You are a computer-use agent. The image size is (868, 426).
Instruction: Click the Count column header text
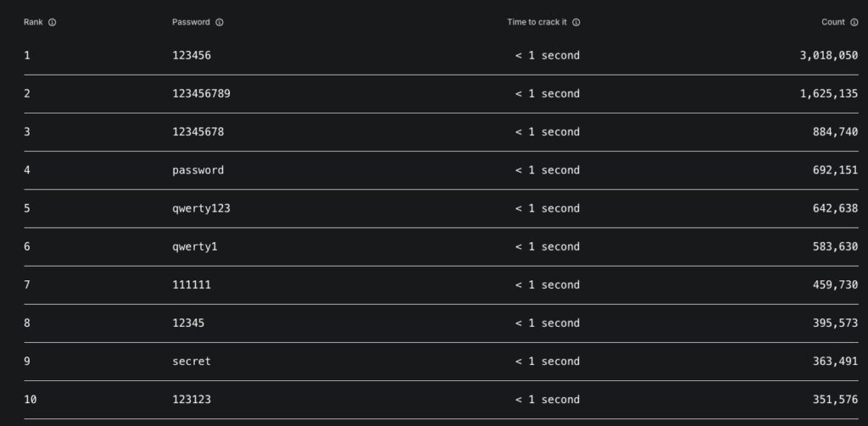833,22
